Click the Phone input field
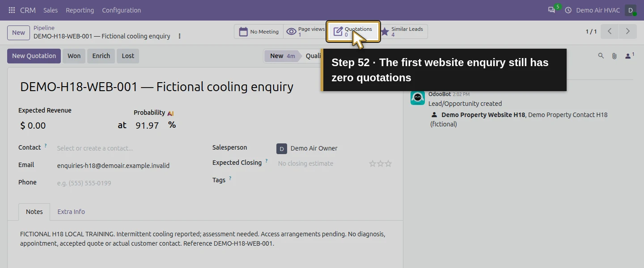This screenshot has height=268, width=644. coord(127,183)
